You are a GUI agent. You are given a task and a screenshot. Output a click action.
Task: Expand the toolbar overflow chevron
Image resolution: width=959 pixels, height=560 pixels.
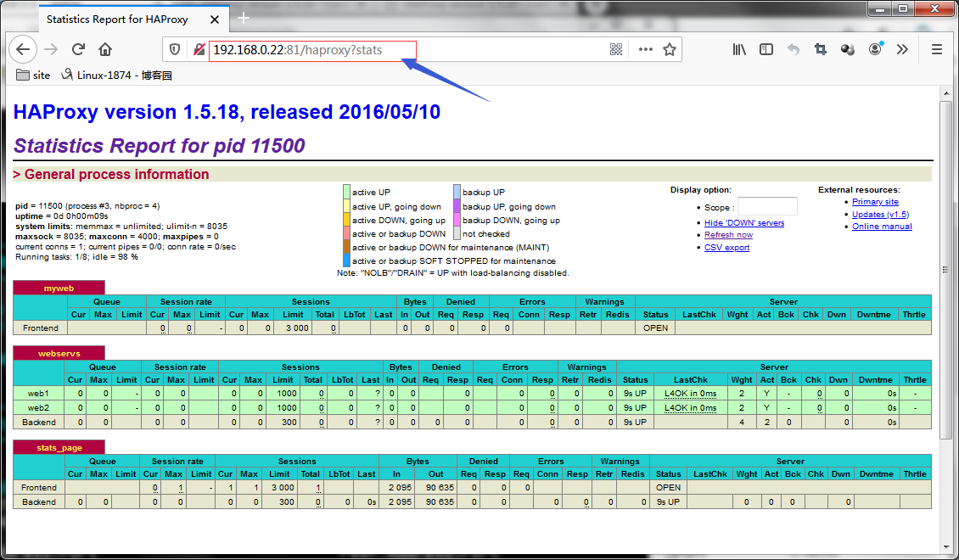902,49
